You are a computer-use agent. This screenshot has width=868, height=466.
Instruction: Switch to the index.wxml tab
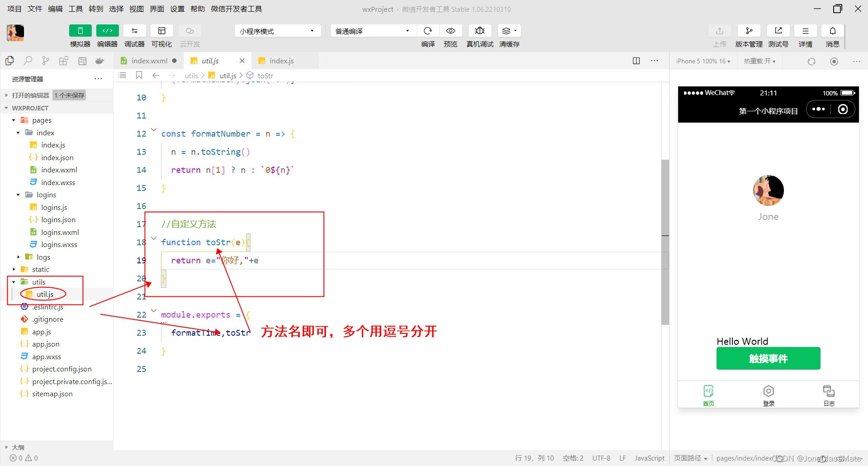[x=149, y=61]
